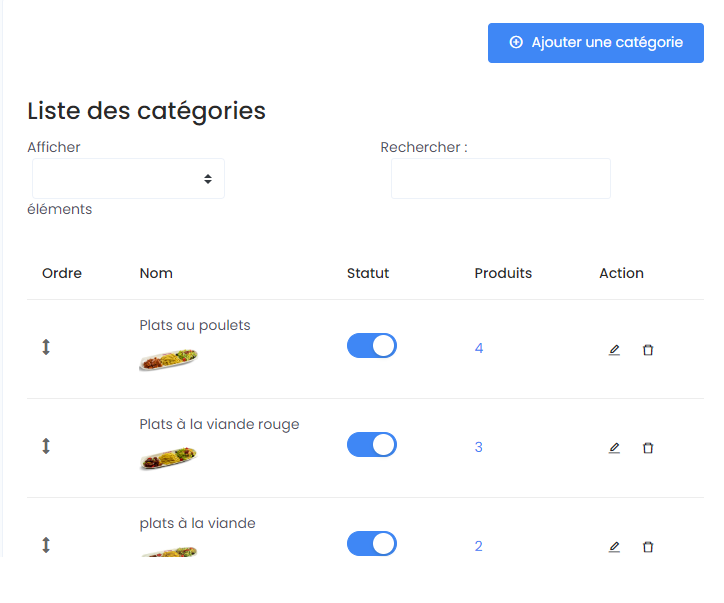724x603 pixels.
Task: Toggle status of Plats à la viande rouge
Action: pos(372,445)
